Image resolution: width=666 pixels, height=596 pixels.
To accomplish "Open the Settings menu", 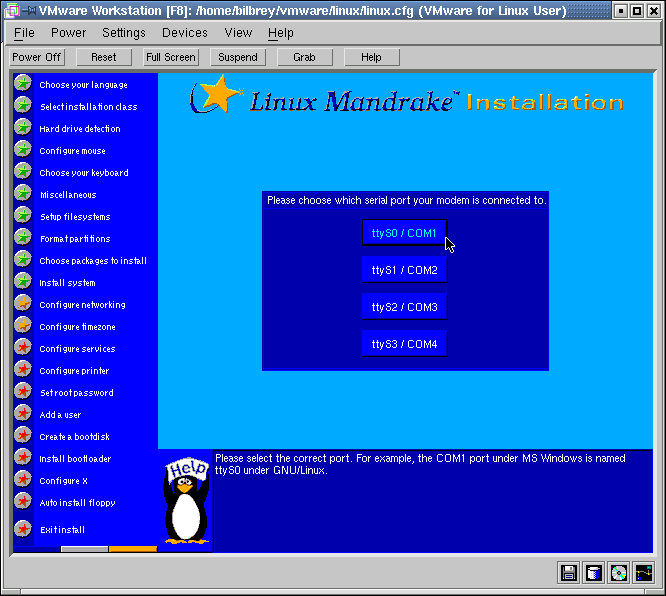I will [x=124, y=33].
